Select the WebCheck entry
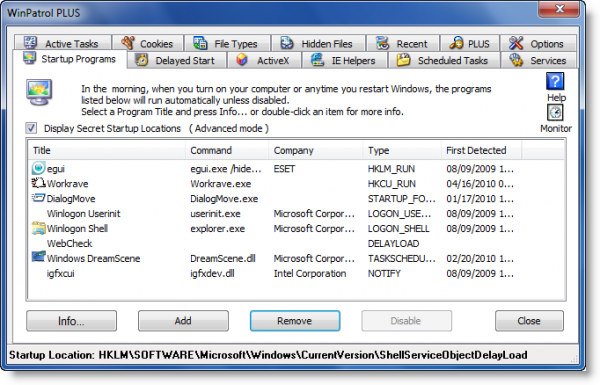The width and height of the screenshot is (600, 385). [x=70, y=243]
